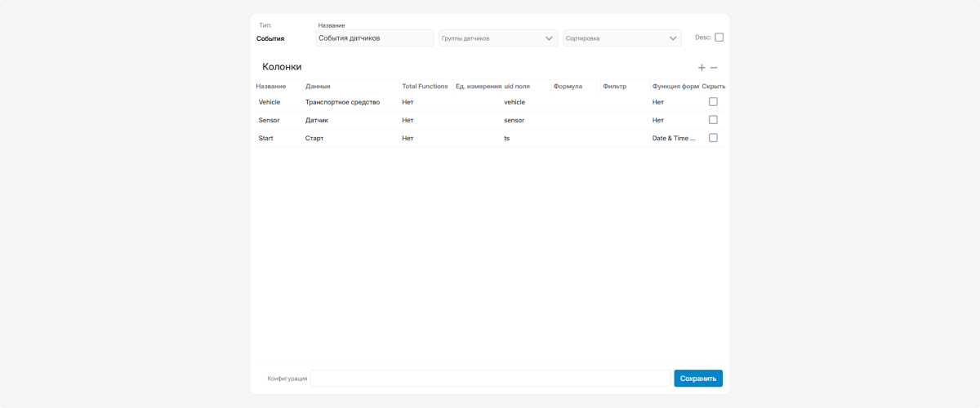Select the Sensor name cell
The image size is (980, 408).
pyautogui.click(x=269, y=120)
